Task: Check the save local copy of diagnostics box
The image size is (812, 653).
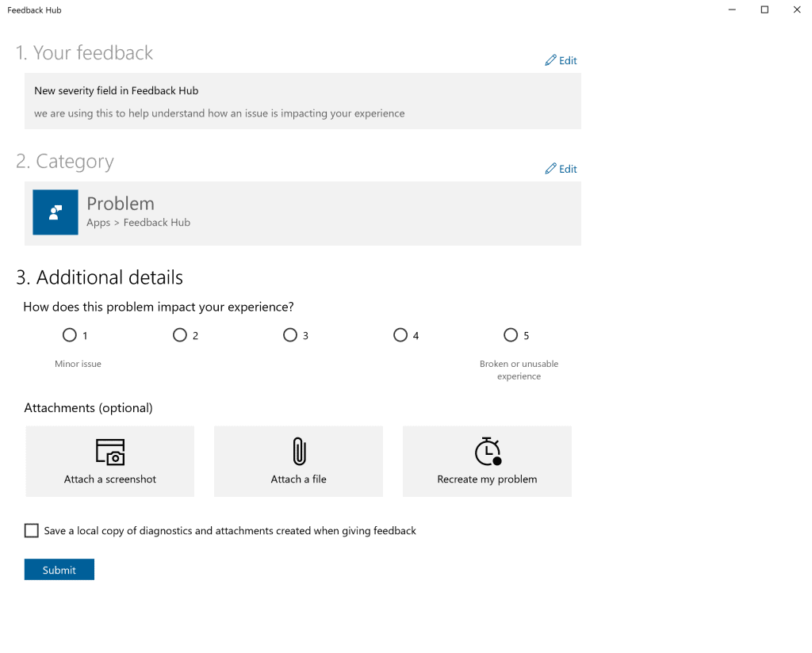Action: (x=32, y=530)
